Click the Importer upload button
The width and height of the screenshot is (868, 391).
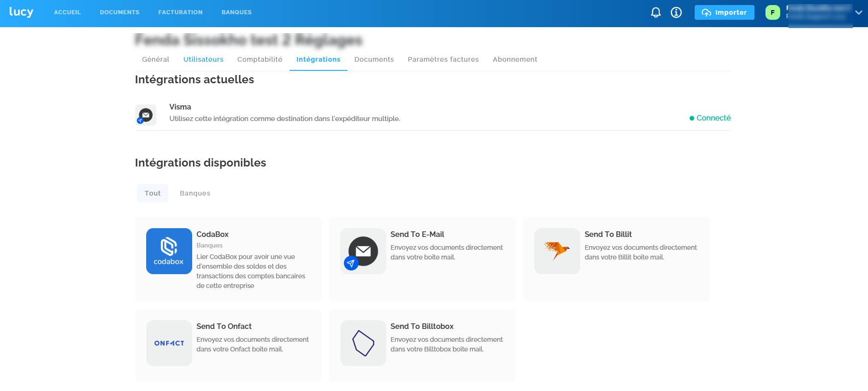pos(724,12)
